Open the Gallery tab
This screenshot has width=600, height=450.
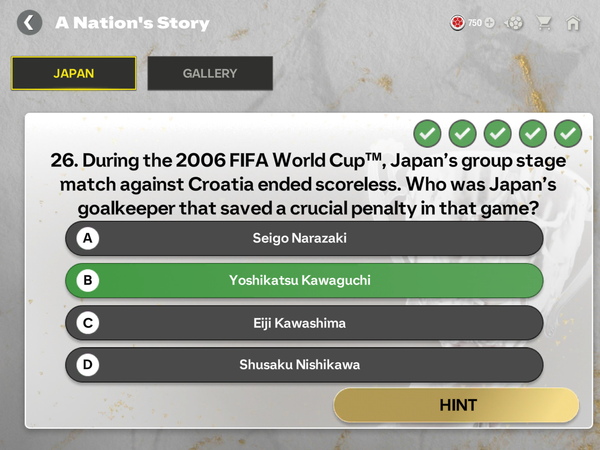tap(210, 73)
